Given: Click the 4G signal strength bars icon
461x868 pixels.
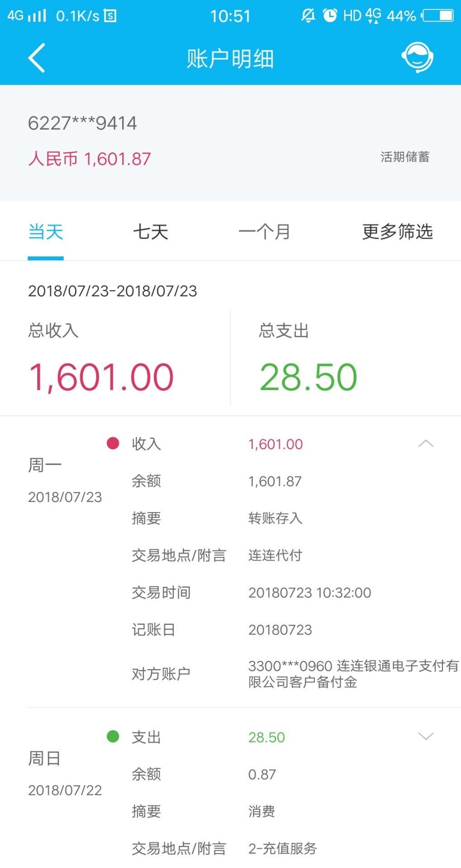Looking at the screenshot, I should coord(37,16).
